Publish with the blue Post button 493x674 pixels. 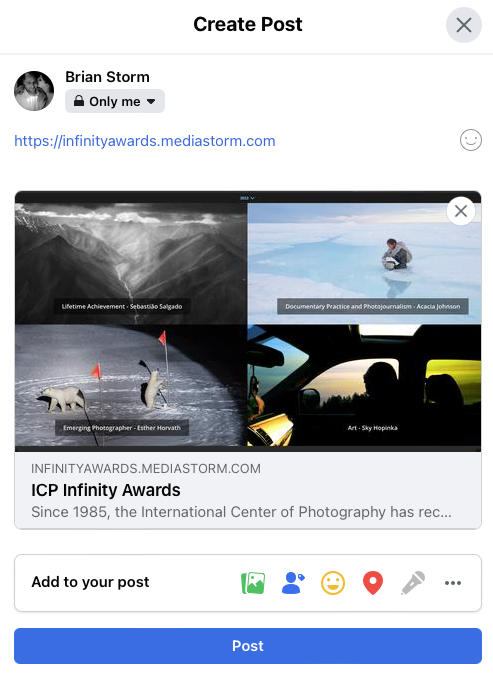(x=248, y=646)
